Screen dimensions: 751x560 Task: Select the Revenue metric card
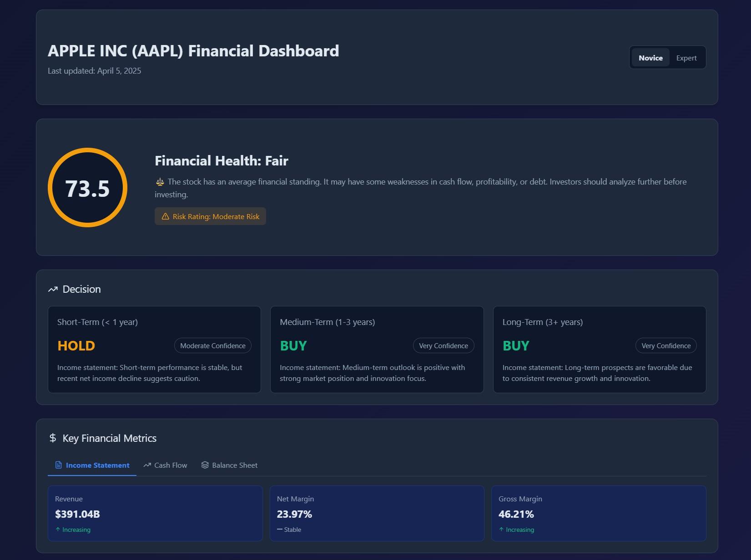155,513
